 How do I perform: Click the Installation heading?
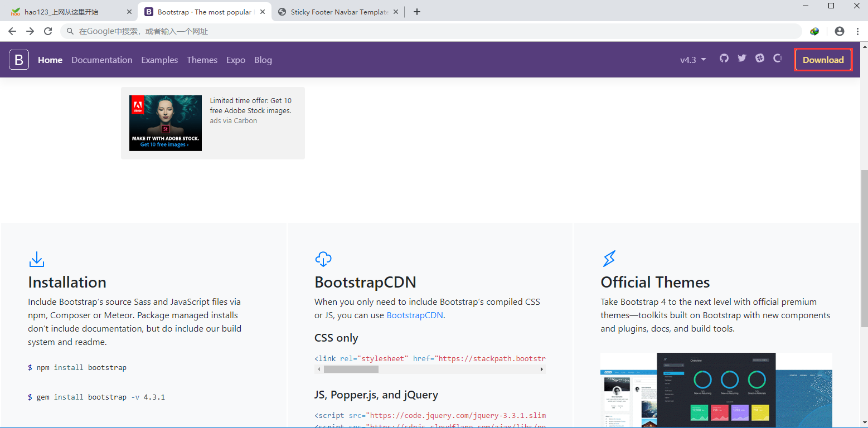[67, 282]
